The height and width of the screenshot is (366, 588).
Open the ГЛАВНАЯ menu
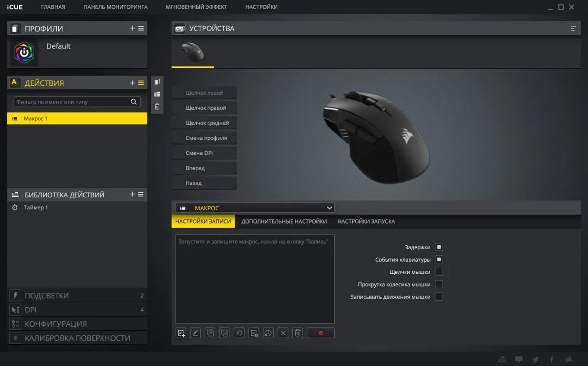point(53,7)
